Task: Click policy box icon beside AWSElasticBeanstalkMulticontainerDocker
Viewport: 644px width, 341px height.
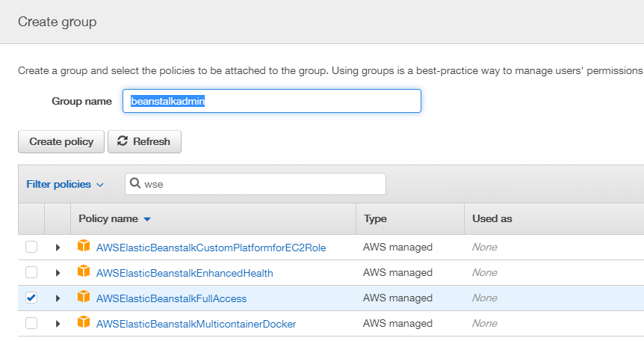Action: [x=84, y=323]
